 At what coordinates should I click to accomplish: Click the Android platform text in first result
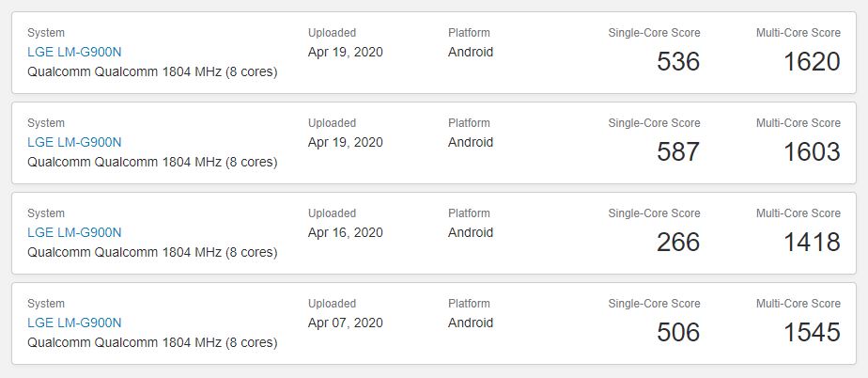(471, 52)
